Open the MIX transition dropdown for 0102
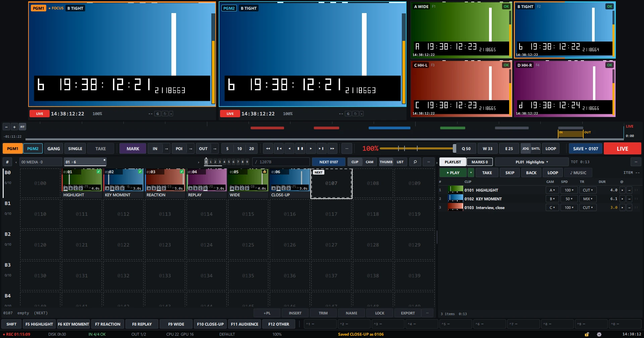Screen dimensions: 644x338 588,199
